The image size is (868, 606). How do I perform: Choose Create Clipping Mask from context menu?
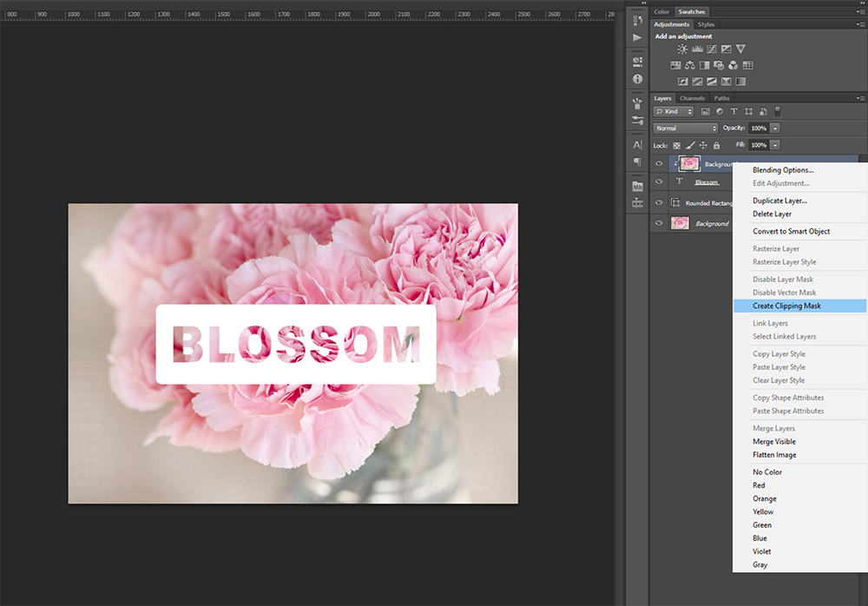pos(786,306)
